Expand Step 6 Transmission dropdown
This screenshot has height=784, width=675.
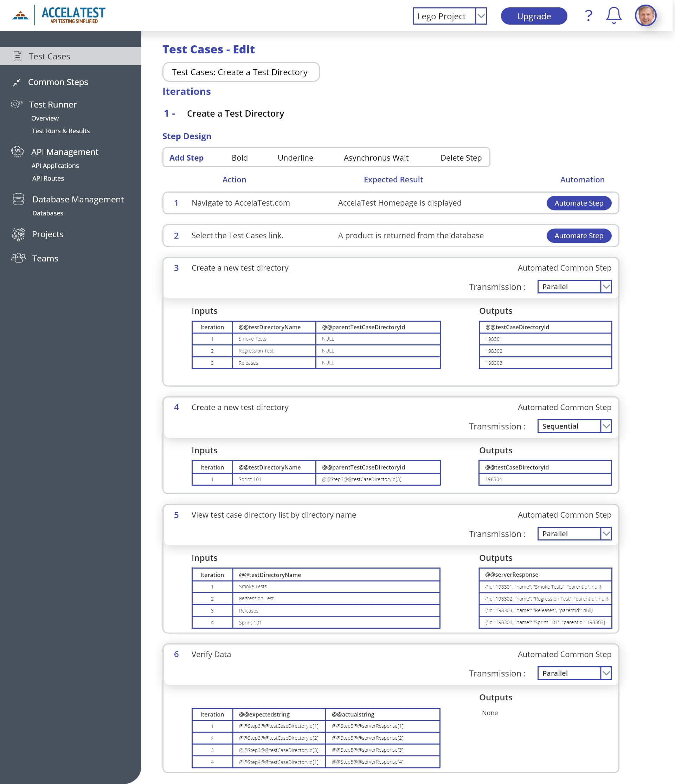[606, 673]
